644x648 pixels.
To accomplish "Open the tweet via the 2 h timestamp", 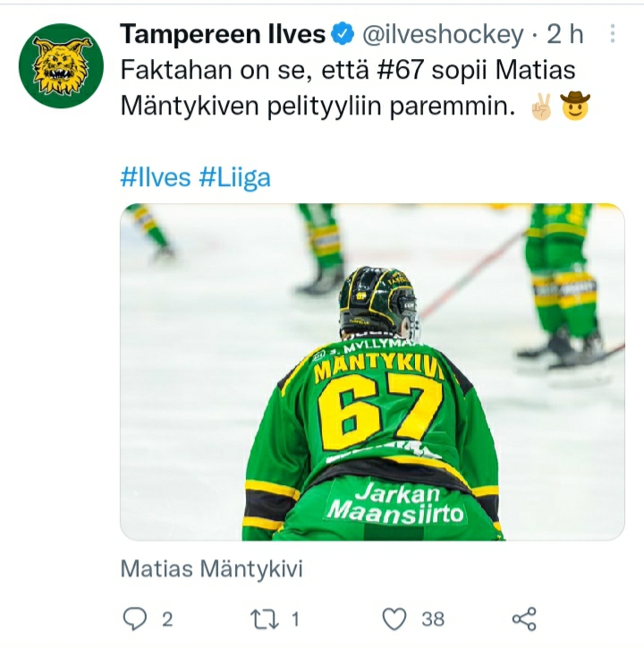I will [x=564, y=35].
